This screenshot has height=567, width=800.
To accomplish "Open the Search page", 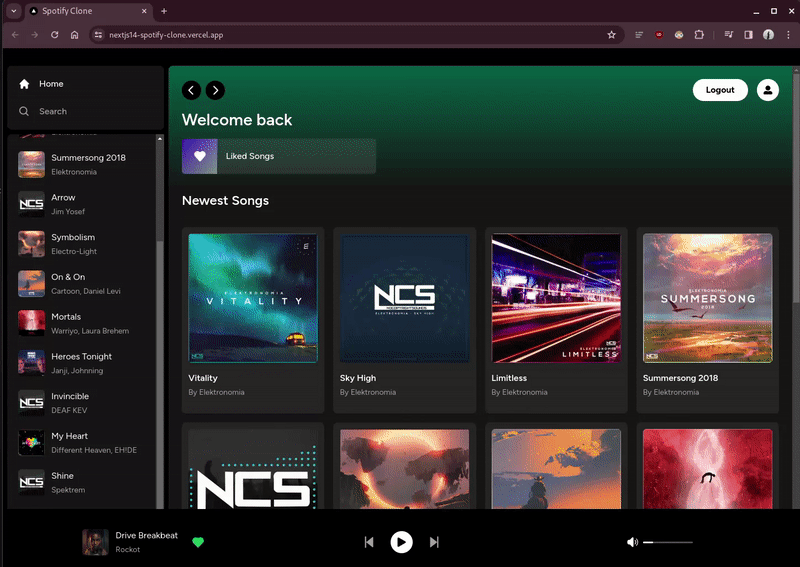I will tap(43, 111).
